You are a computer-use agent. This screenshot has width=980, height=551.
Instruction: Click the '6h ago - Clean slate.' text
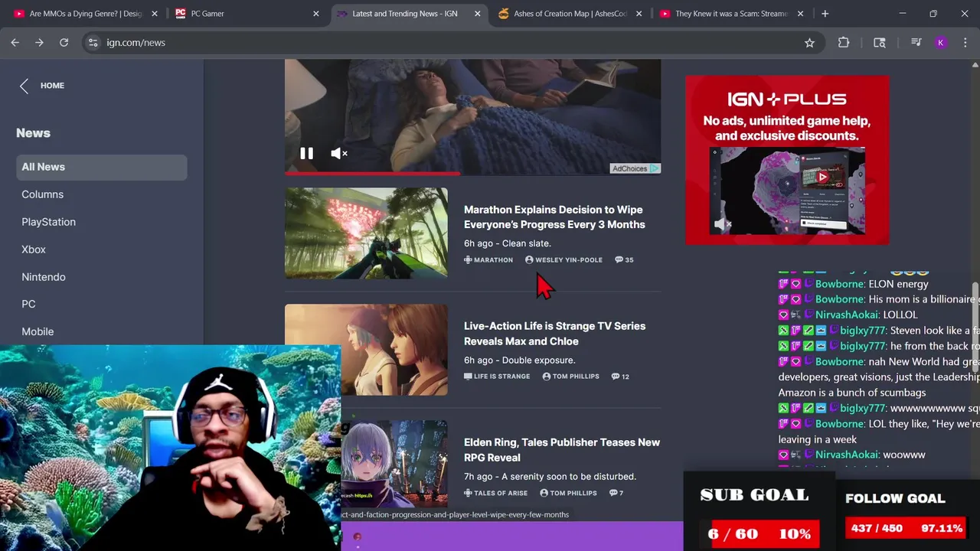click(x=507, y=243)
